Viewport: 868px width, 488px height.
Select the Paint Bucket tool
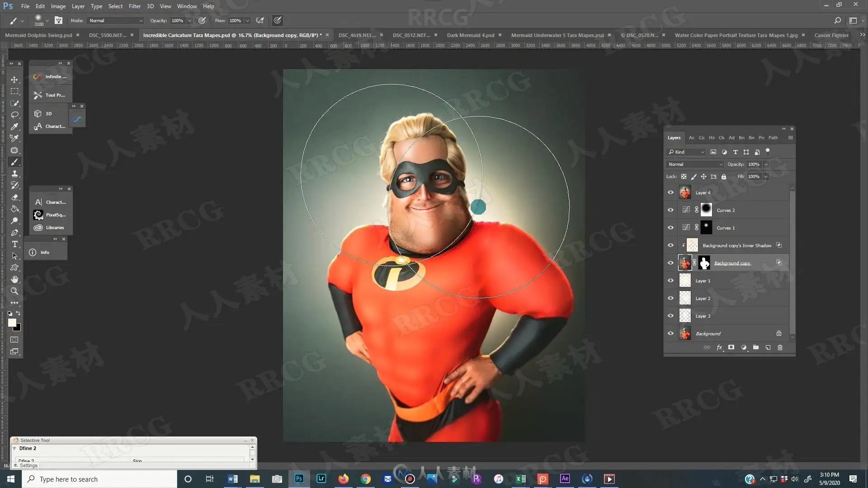pyautogui.click(x=14, y=209)
